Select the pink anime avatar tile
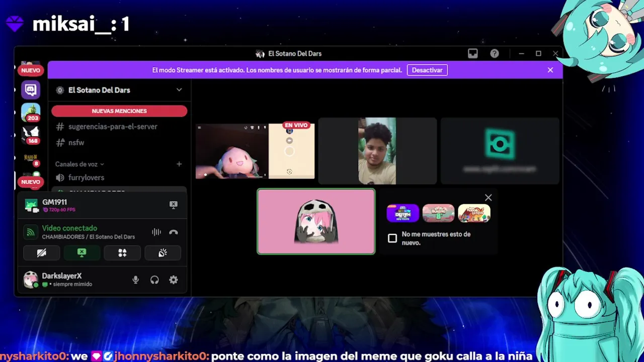This screenshot has width=644, height=362. [316, 221]
